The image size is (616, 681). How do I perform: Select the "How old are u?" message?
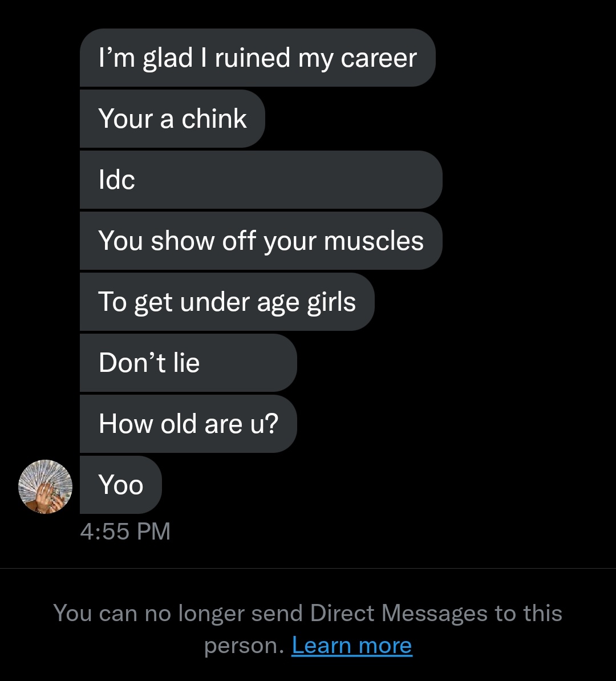[x=188, y=424]
